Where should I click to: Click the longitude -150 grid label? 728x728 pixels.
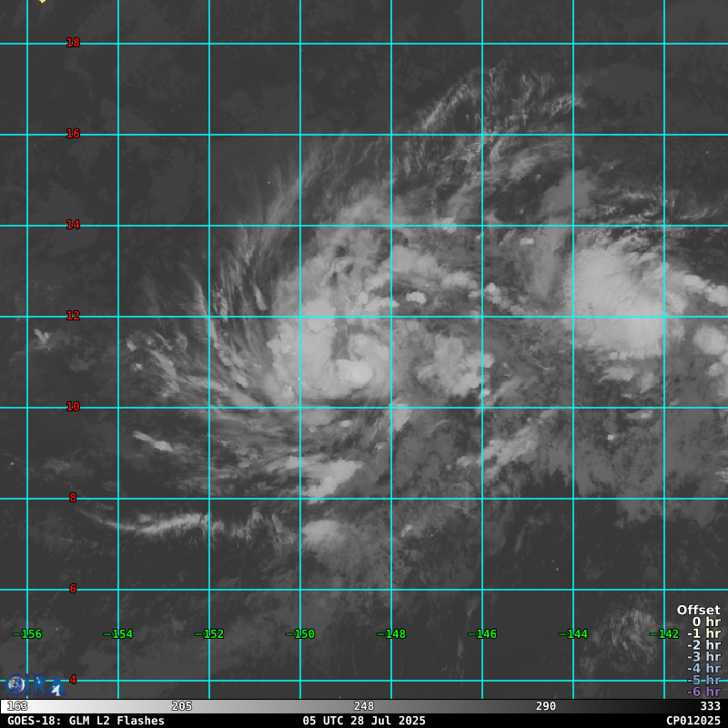300,634
